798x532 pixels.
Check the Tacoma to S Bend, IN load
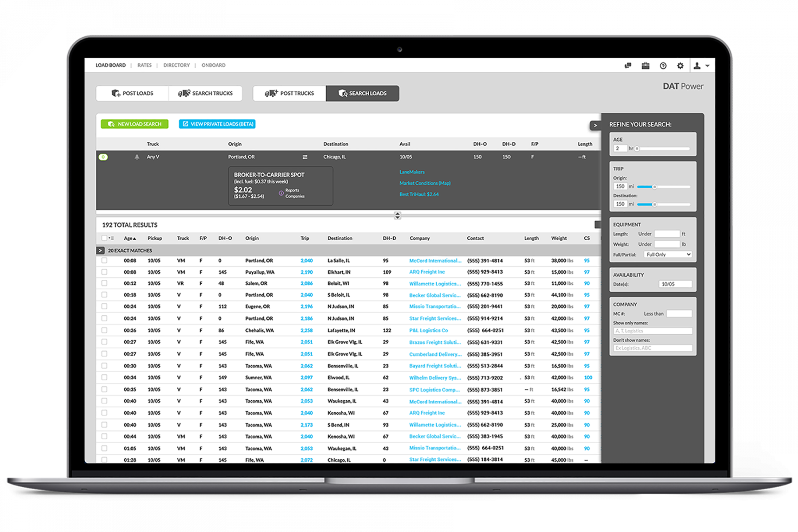(x=104, y=425)
